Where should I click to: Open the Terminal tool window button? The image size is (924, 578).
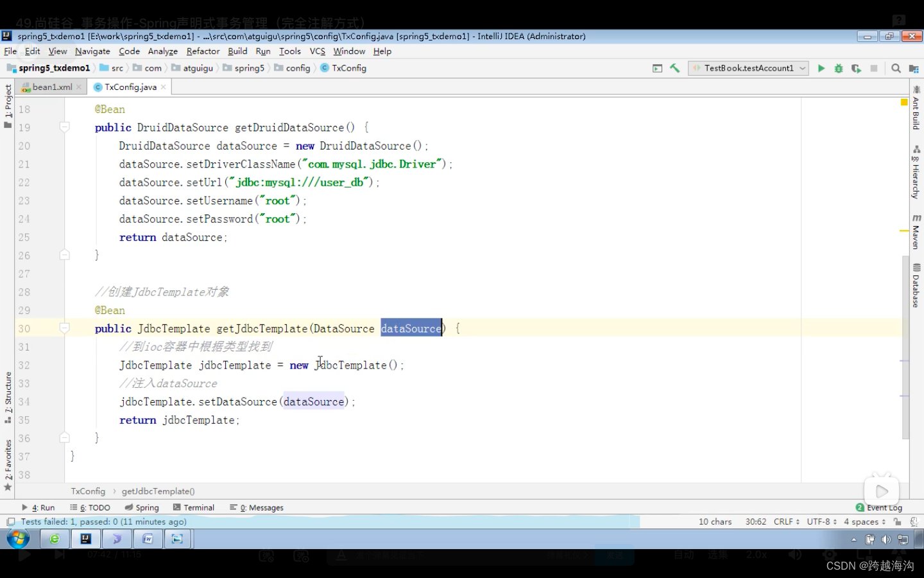coord(194,507)
